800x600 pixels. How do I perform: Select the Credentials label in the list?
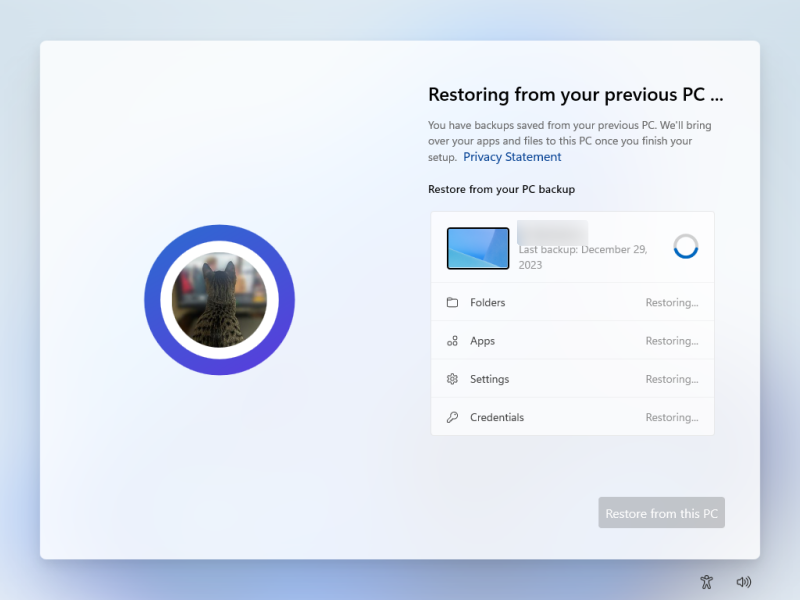coord(497,417)
